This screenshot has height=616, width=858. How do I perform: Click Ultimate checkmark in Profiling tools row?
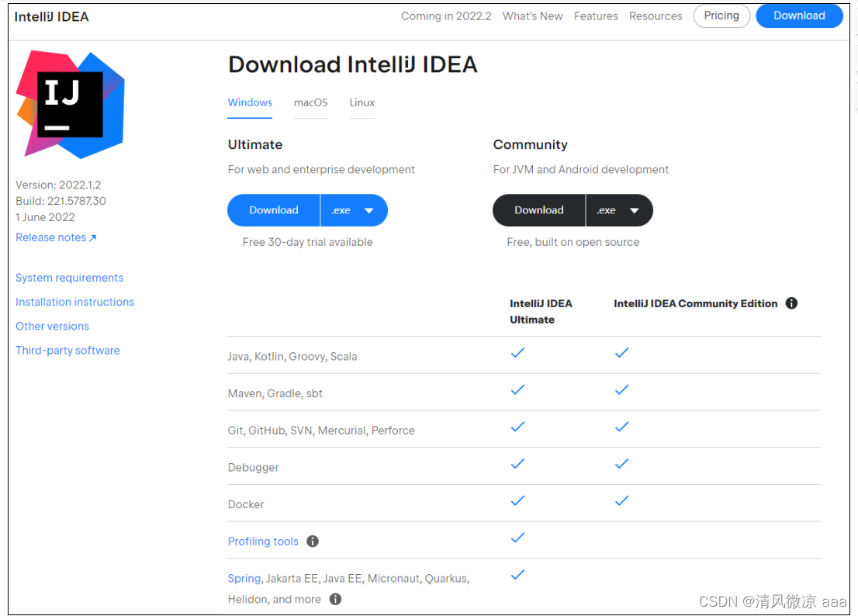click(x=517, y=538)
